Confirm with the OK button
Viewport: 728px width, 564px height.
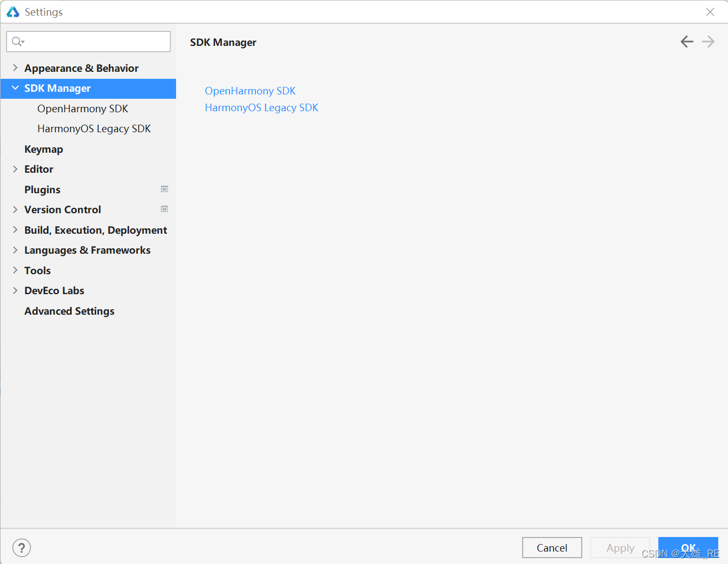point(688,548)
